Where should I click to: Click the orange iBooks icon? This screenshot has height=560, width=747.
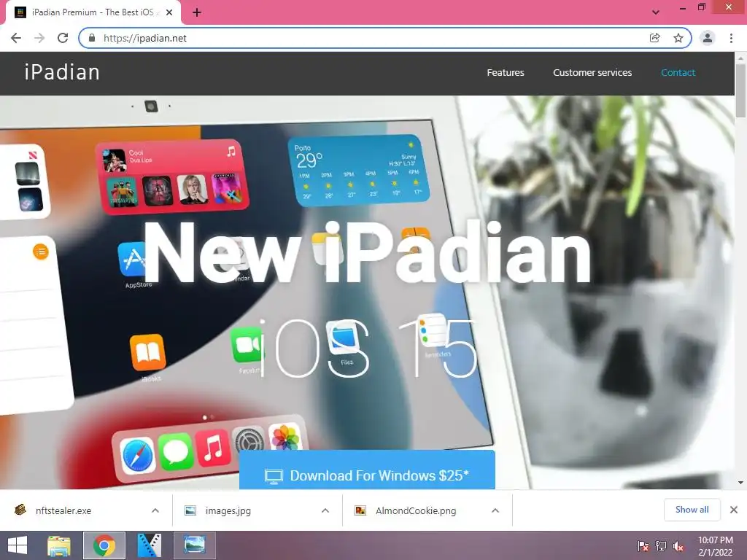[147, 352]
